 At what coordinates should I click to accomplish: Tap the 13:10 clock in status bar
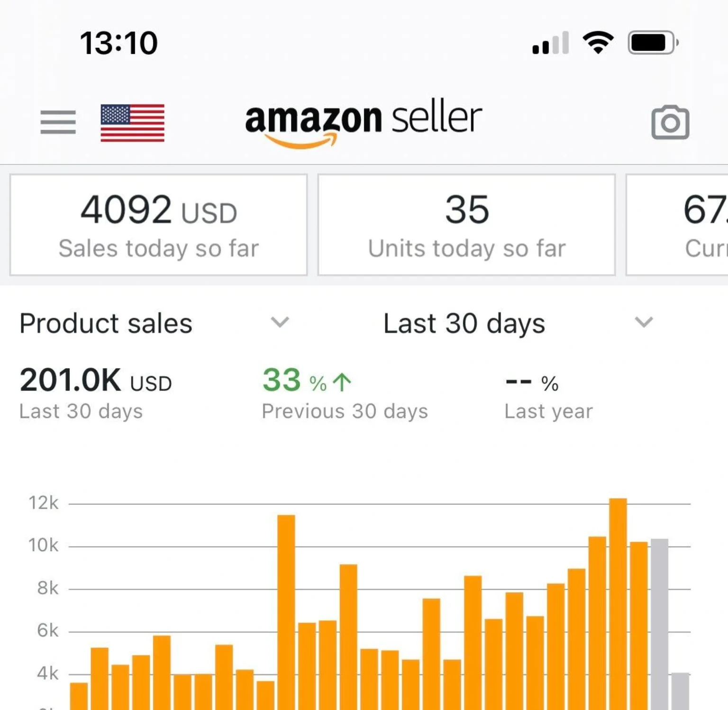click(x=118, y=43)
